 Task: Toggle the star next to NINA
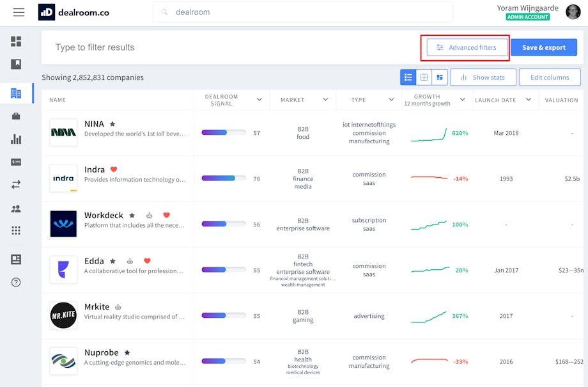tap(112, 124)
